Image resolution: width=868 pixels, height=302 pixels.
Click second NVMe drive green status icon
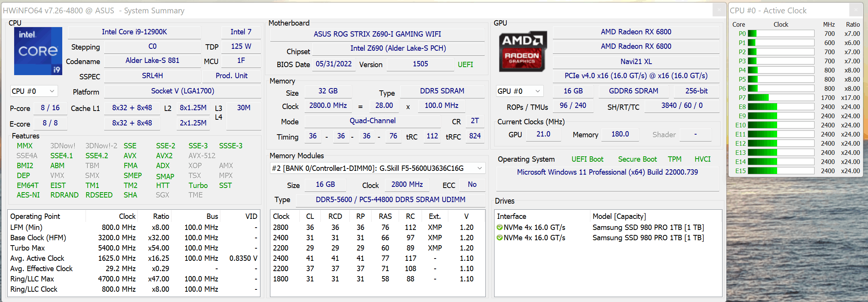[x=499, y=238]
